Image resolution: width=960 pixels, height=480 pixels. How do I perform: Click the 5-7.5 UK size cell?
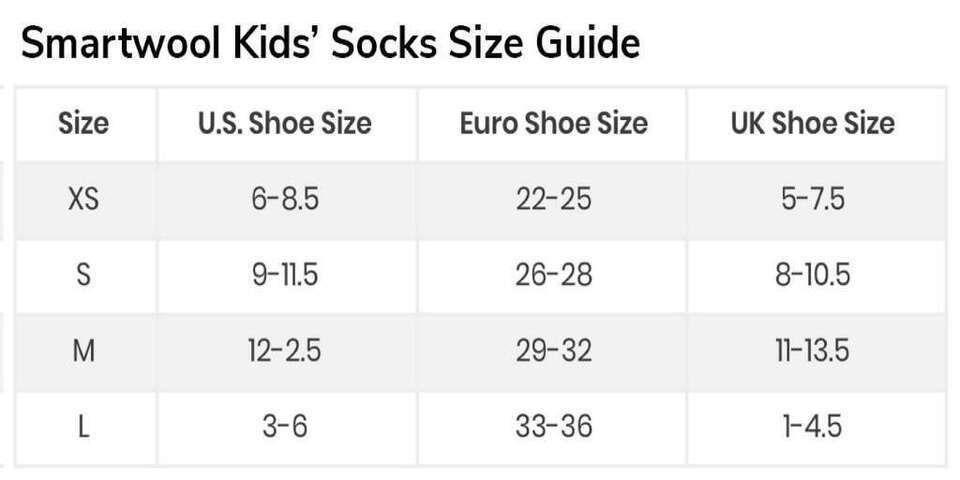(x=813, y=200)
